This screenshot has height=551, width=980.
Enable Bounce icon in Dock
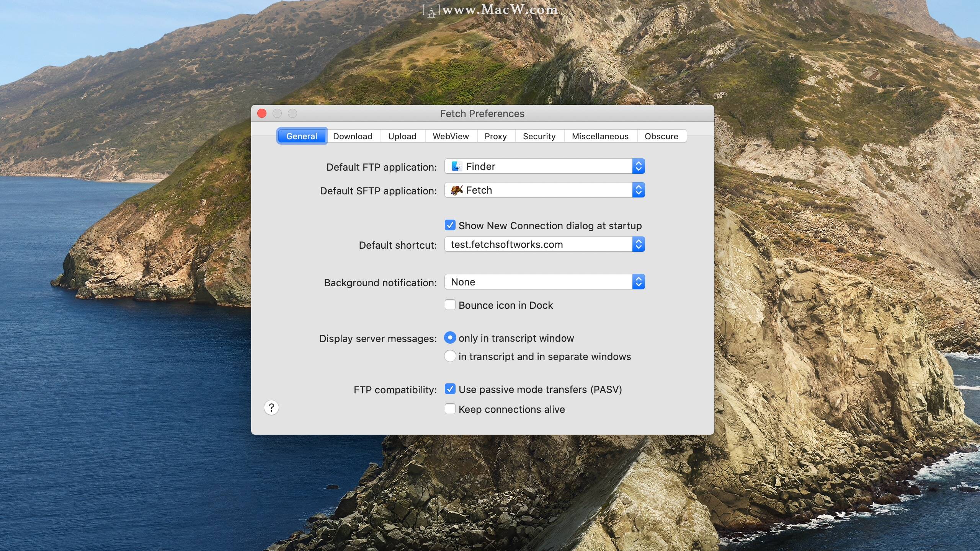pyautogui.click(x=450, y=305)
